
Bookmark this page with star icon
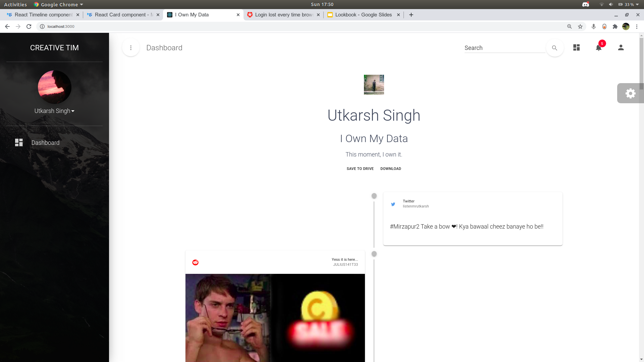(x=580, y=26)
